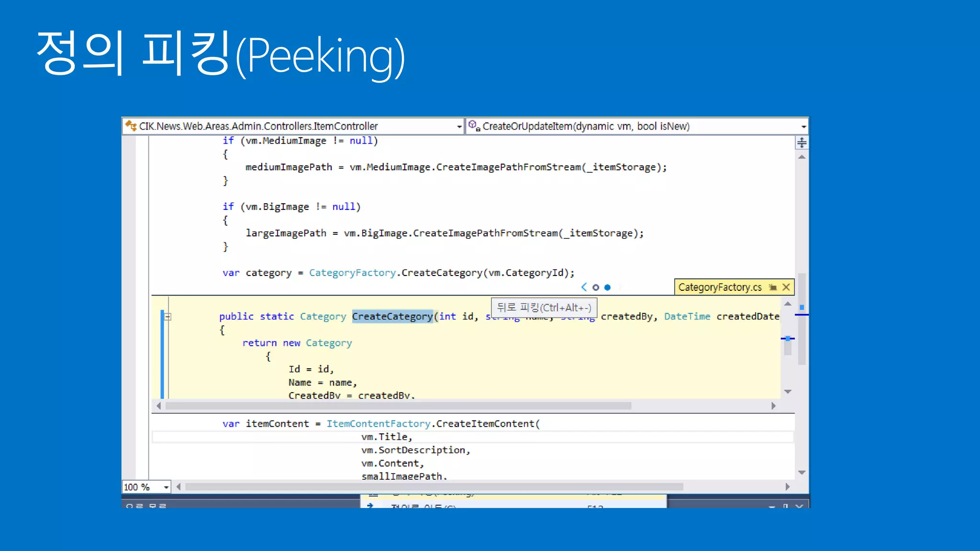This screenshot has height=551, width=980.
Task: Open the CreateOrUpdateItem member dropdown
Action: 803,126
